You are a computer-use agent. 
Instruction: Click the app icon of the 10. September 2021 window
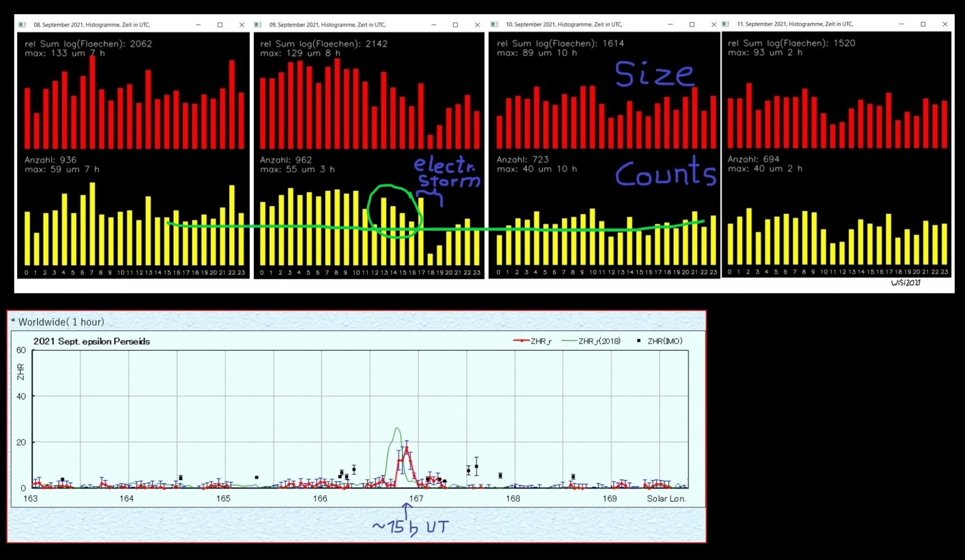tap(495, 24)
